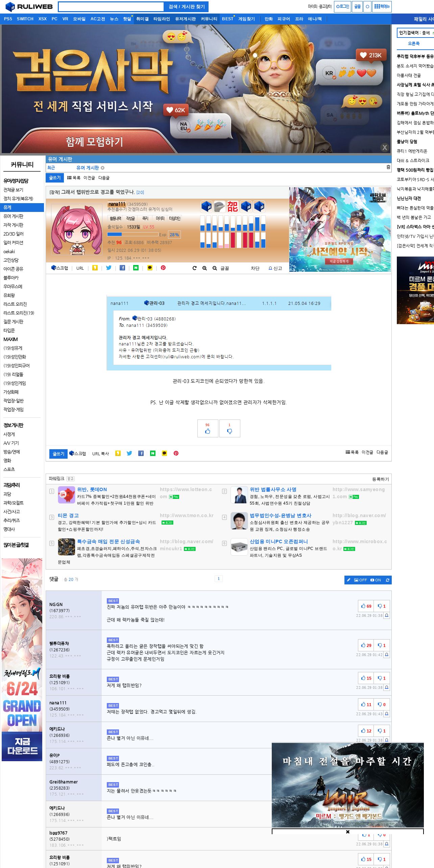This screenshot has height=868, width=434.
Task: Downvote the post with 1 dislike
Action: (x=230, y=429)
